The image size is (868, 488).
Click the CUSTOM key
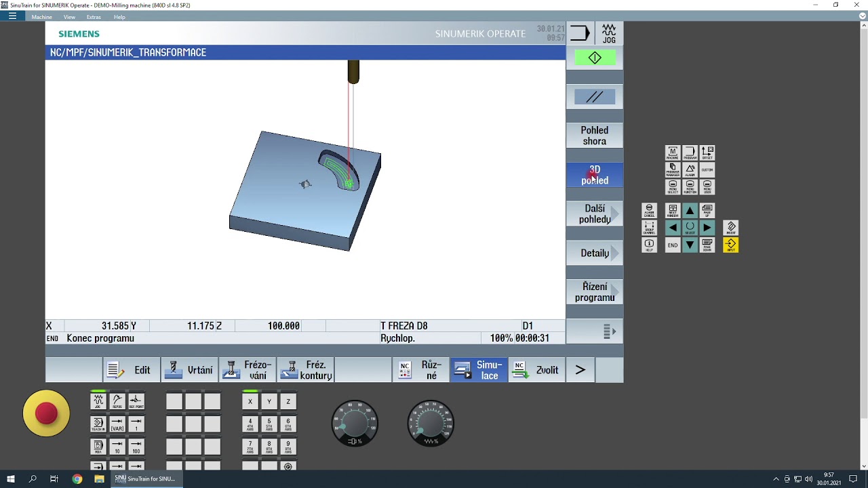(x=707, y=169)
